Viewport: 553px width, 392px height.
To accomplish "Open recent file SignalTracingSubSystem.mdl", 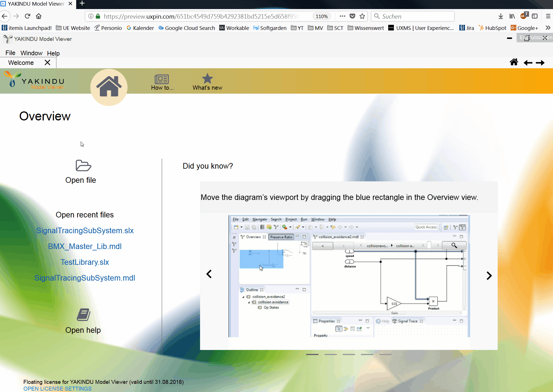I will (85, 278).
